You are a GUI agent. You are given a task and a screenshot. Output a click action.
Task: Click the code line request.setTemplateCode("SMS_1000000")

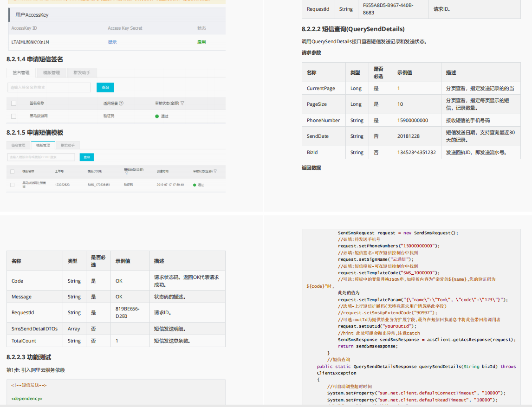click(389, 273)
